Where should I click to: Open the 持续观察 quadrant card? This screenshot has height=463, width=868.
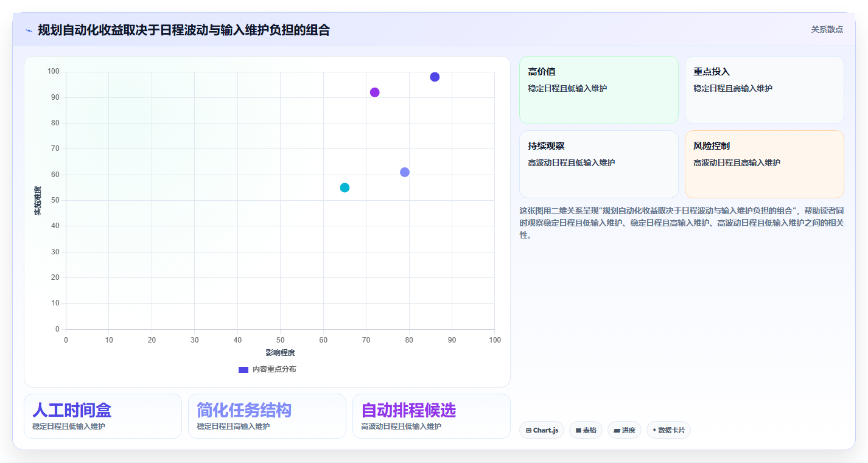[x=598, y=164]
